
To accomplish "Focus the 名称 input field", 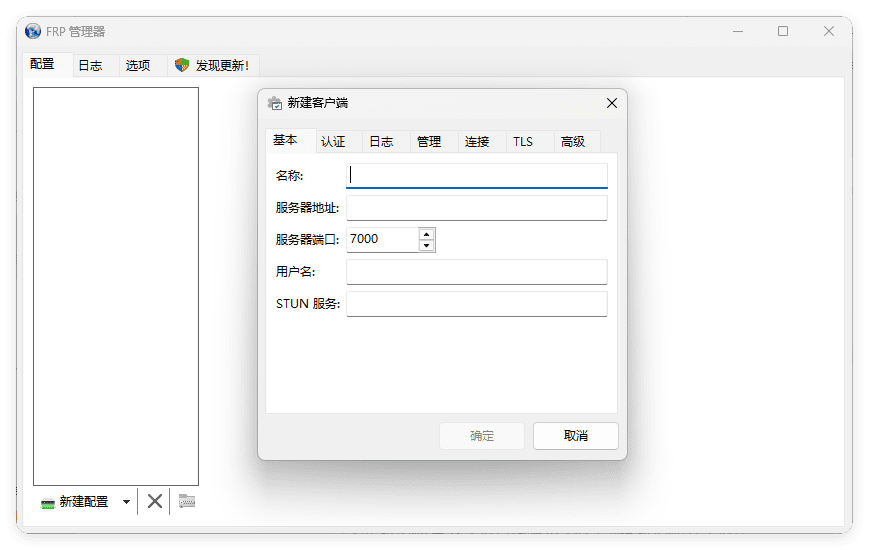I will (477, 176).
